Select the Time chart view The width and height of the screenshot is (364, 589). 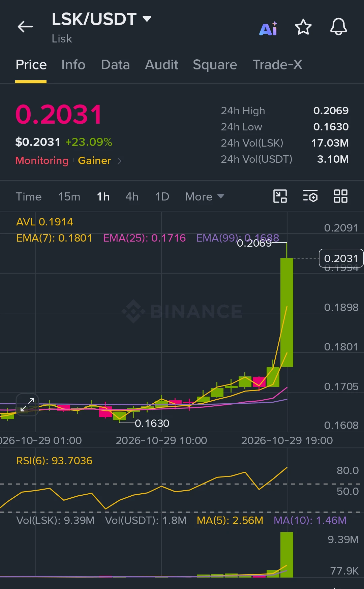pyautogui.click(x=29, y=197)
